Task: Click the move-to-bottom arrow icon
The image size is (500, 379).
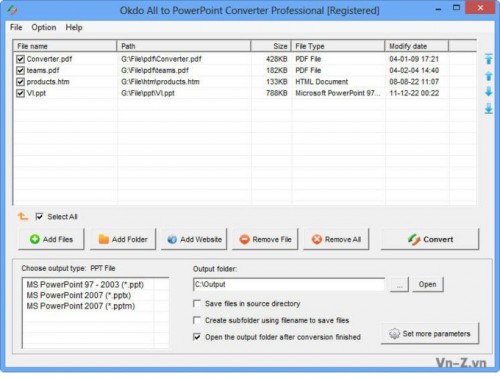Action: (488, 108)
